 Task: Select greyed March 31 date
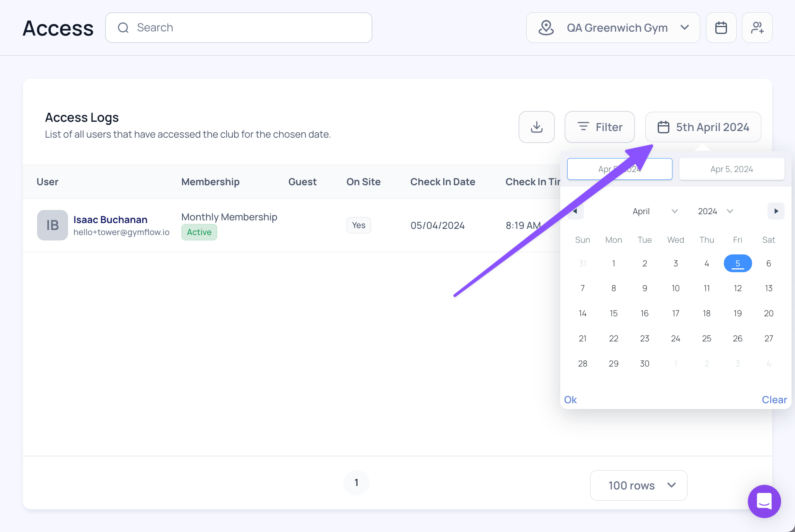click(x=583, y=263)
